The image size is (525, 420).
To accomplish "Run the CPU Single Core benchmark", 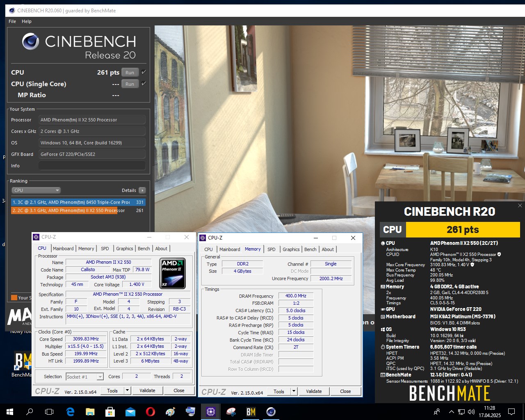I will tap(130, 84).
